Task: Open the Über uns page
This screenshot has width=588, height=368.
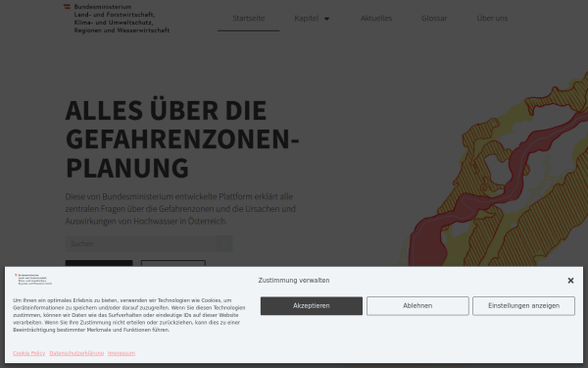Action: tap(492, 19)
